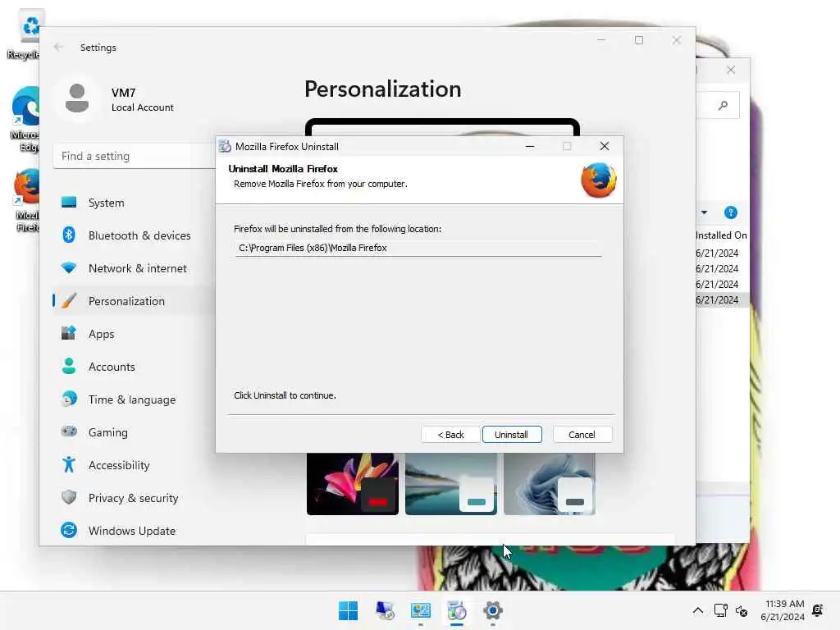Image resolution: width=840 pixels, height=630 pixels.
Task: Open Network & internet settings
Action: [134, 268]
